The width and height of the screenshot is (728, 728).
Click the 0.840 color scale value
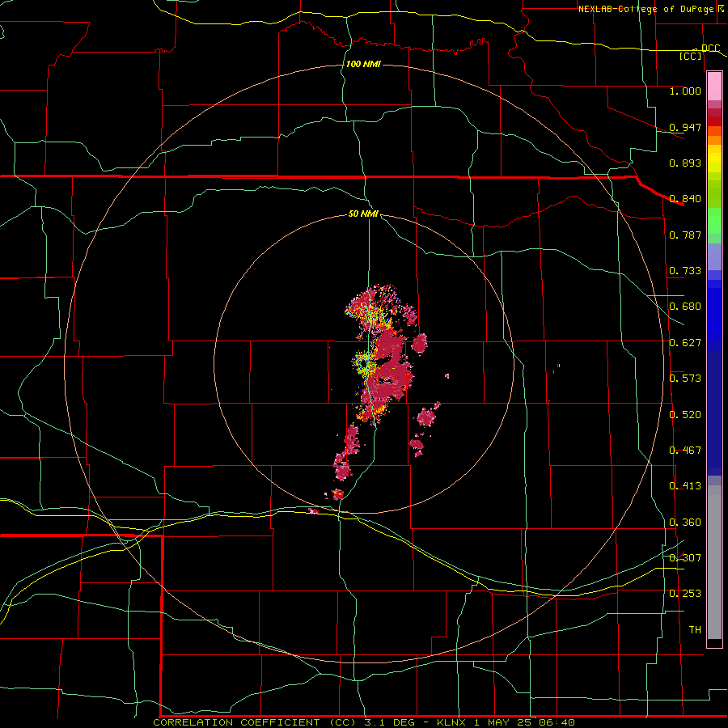(x=685, y=199)
